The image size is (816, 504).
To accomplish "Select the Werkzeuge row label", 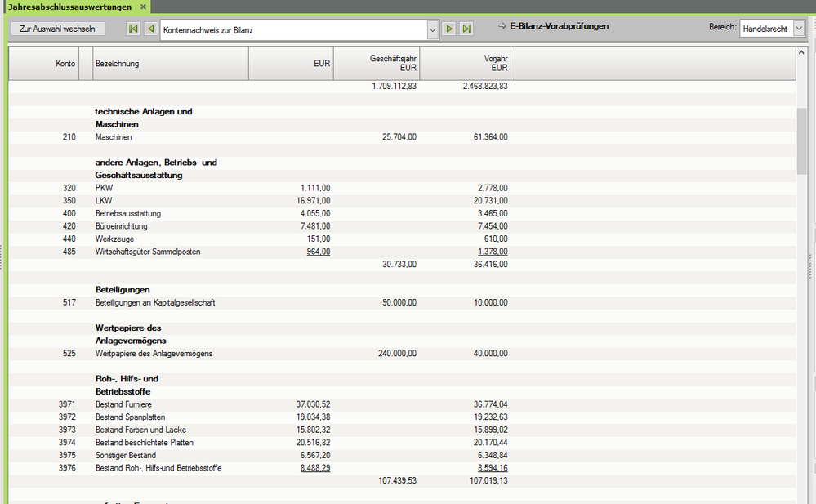I will click(114, 239).
